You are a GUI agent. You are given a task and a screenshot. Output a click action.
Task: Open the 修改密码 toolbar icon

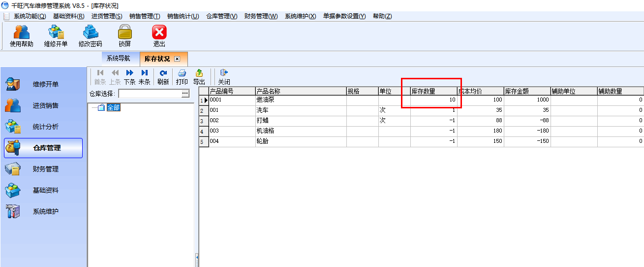tap(90, 36)
